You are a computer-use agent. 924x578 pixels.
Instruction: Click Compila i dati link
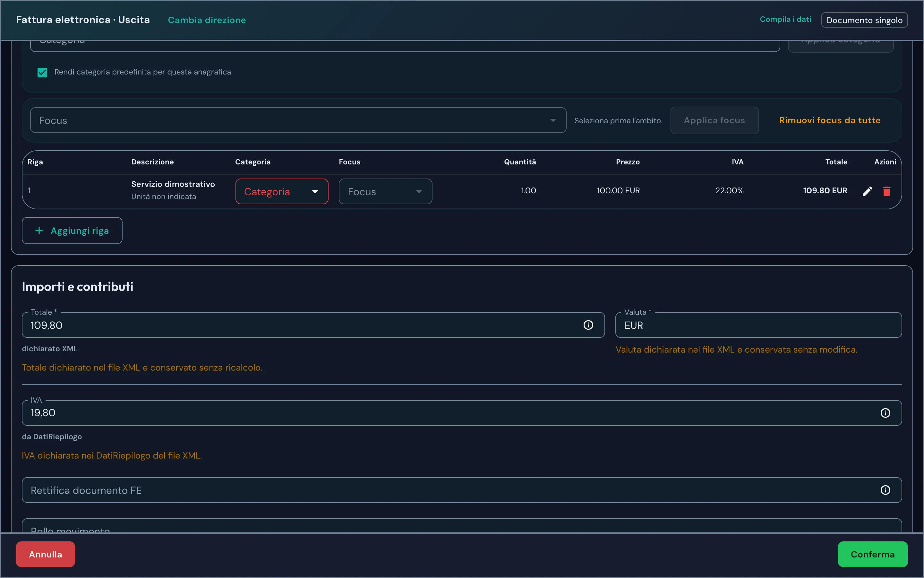pos(785,20)
